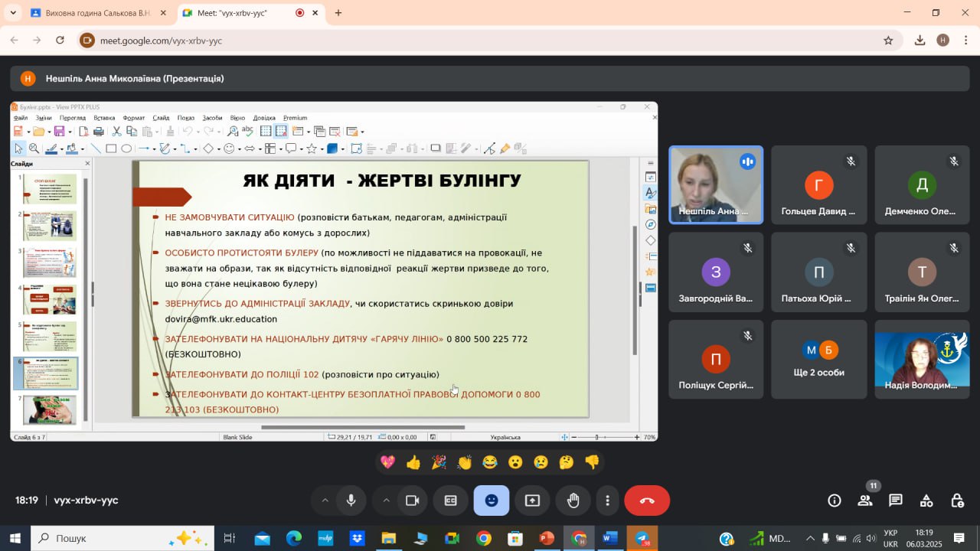The width and height of the screenshot is (980, 551).
Task: Toggle the microphone on or off
Action: point(351,500)
